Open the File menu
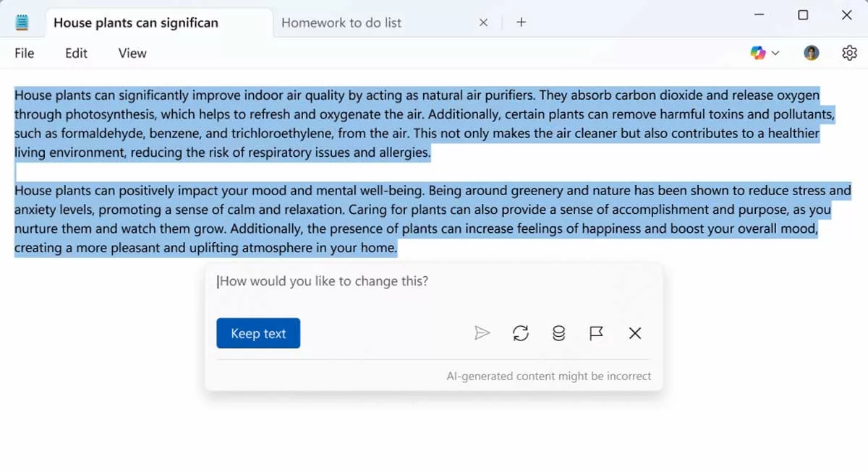The height and width of the screenshot is (472, 868). coord(24,53)
